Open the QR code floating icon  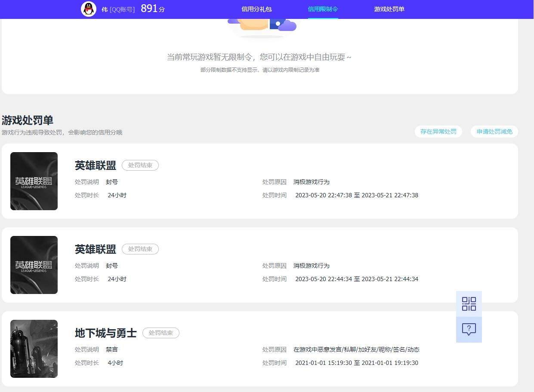tap(469, 304)
